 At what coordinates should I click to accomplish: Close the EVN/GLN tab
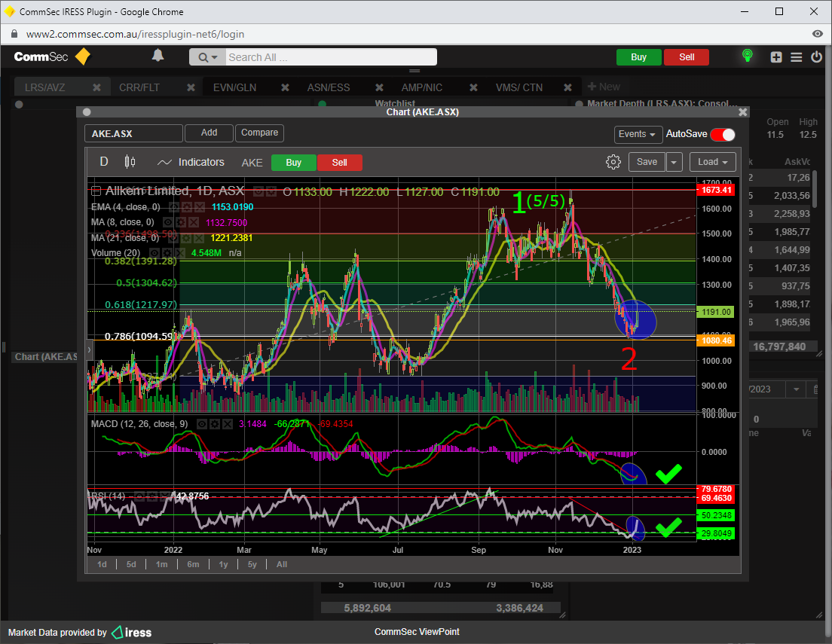(x=285, y=87)
